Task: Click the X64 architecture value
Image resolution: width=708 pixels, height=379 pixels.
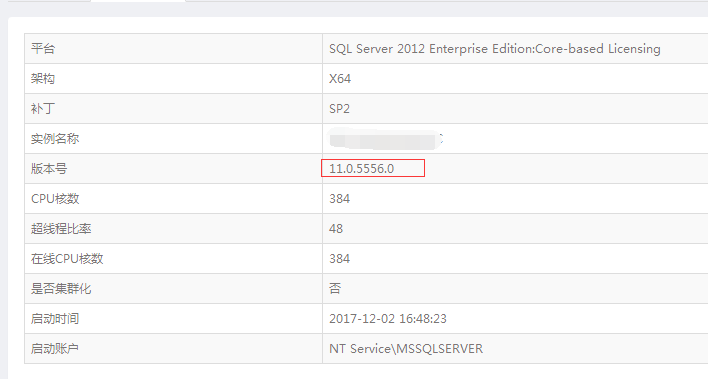Action: click(x=340, y=79)
